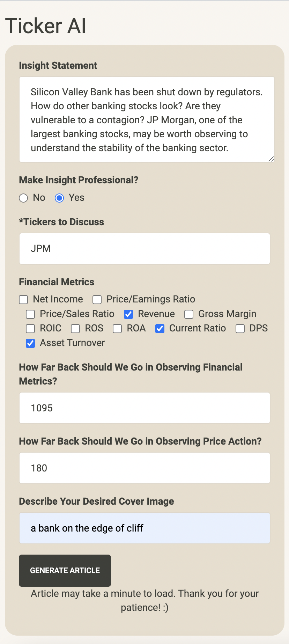Click the price action lookback field 180
The width and height of the screenshot is (289, 644).
pyautogui.click(x=144, y=468)
